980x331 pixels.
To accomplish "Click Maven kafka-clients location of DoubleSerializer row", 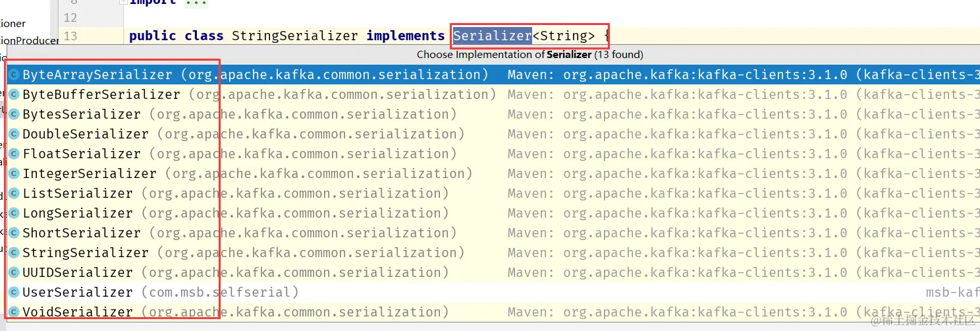I will tap(744, 134).
